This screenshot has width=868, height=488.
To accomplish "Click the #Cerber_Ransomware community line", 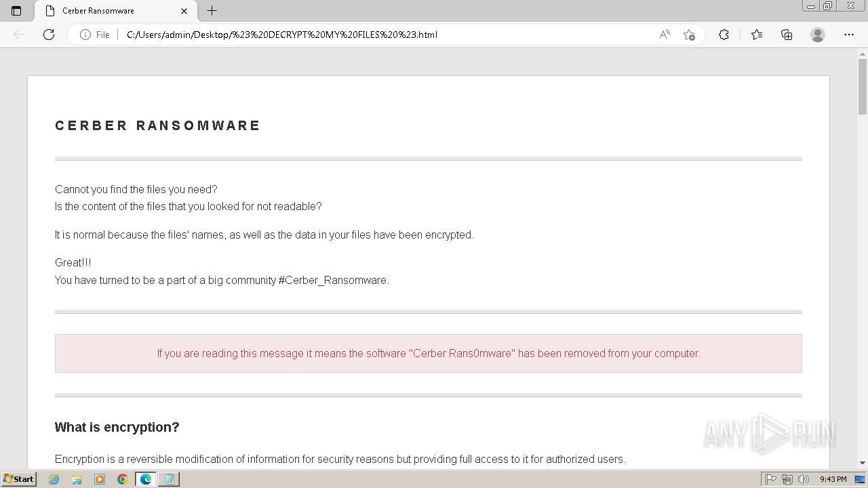I will click(x=222, y=280).
